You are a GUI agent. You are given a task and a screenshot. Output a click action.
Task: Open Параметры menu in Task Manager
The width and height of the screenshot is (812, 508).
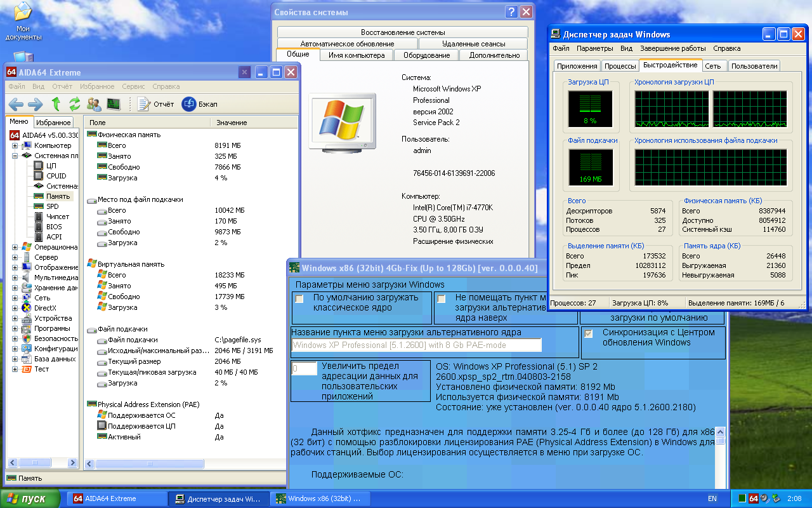(x=595, y=48)
